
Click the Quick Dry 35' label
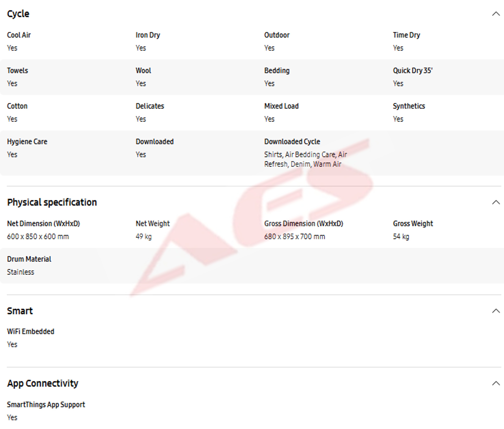pyautogui.click(x=413, y=70)
